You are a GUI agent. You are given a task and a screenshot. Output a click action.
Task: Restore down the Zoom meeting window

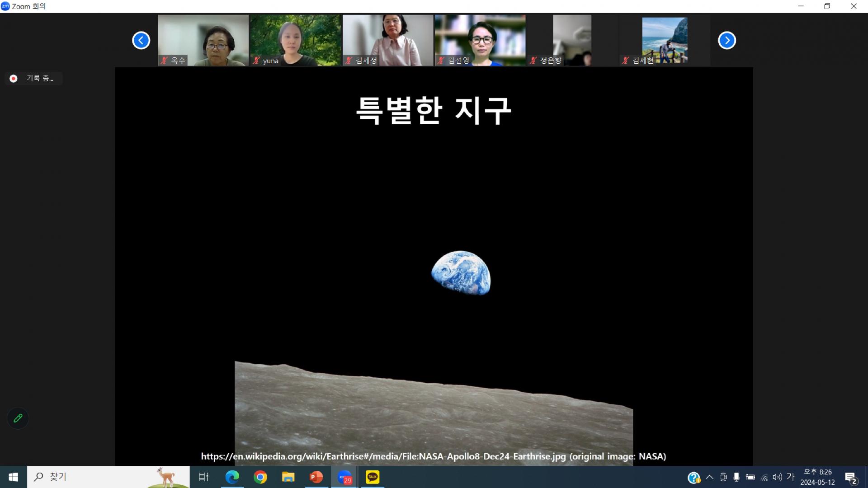pos(827,6)
